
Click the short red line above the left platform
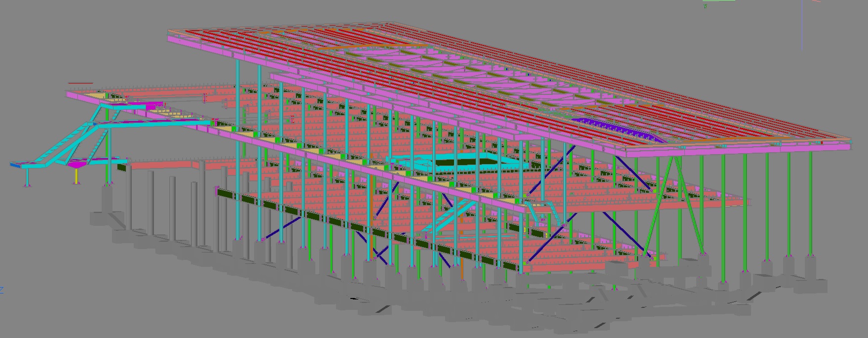click(x=80, y=83)
